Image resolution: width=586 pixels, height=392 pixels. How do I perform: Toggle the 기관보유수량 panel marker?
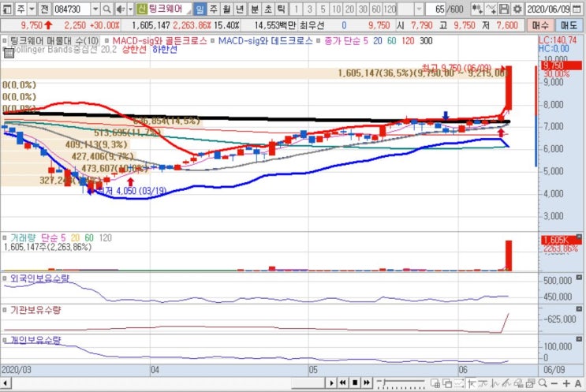(x=5, y=310)
